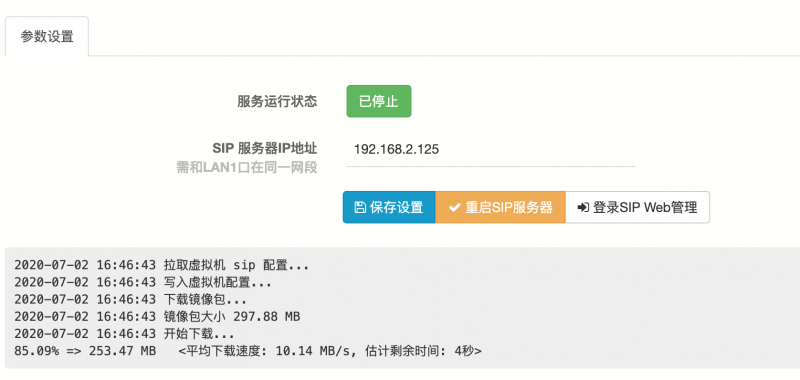The height and width of the screenshot is (380, 800).
Task: Click the 保存设置 button text
Action: pyautogui.click(x=396, y=208)
